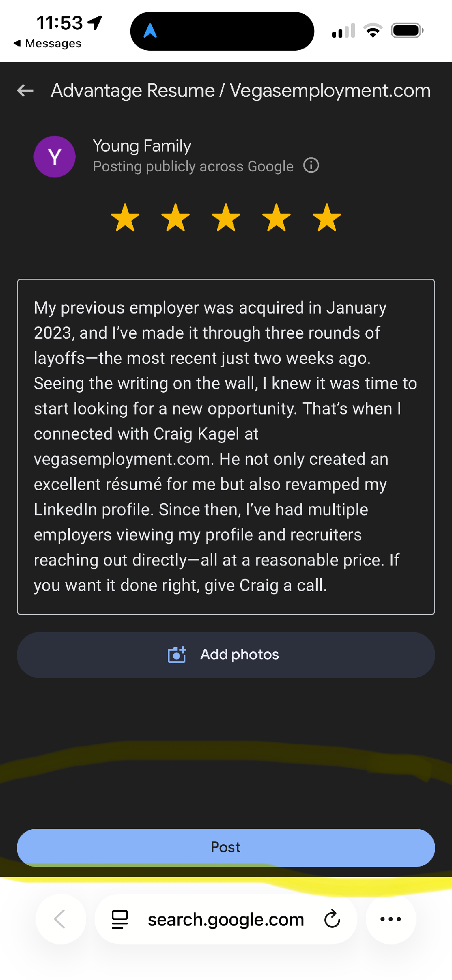Open the browser tabs icon in address bar
The width and height of the screenshot is (452, 980).
120,919
